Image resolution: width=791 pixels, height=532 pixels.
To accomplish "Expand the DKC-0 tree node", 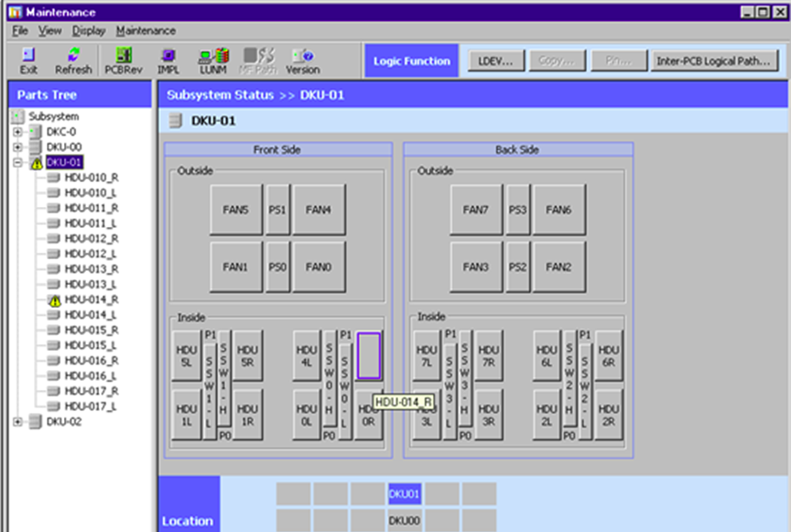I will click(x=17, y=132).
